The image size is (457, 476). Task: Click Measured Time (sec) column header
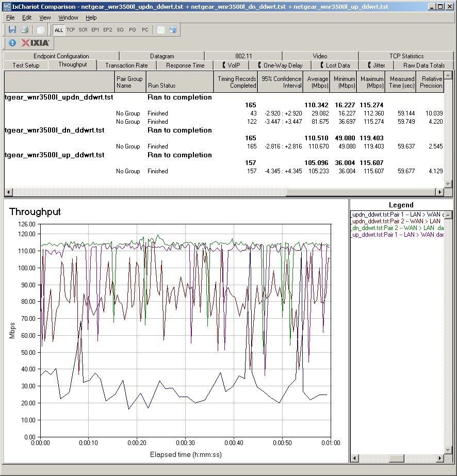click(x=401, y=82)
